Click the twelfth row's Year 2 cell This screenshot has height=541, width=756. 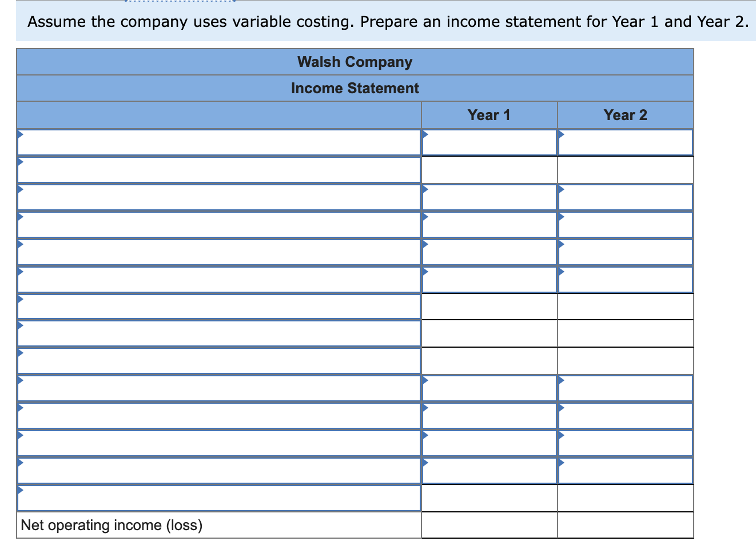(626, 444)
